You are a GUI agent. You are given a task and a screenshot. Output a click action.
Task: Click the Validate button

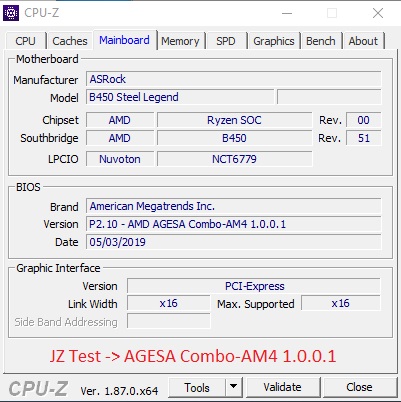tap(283, 387)
